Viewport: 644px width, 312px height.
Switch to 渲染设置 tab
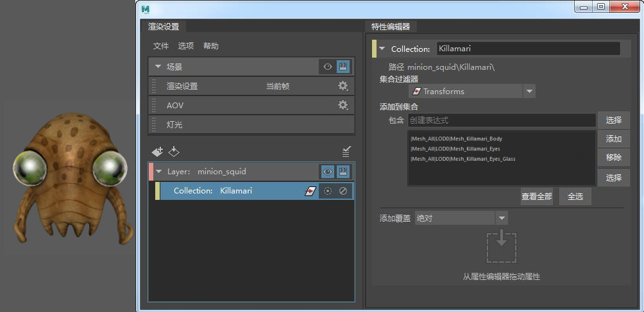click(x=164, y=27)
